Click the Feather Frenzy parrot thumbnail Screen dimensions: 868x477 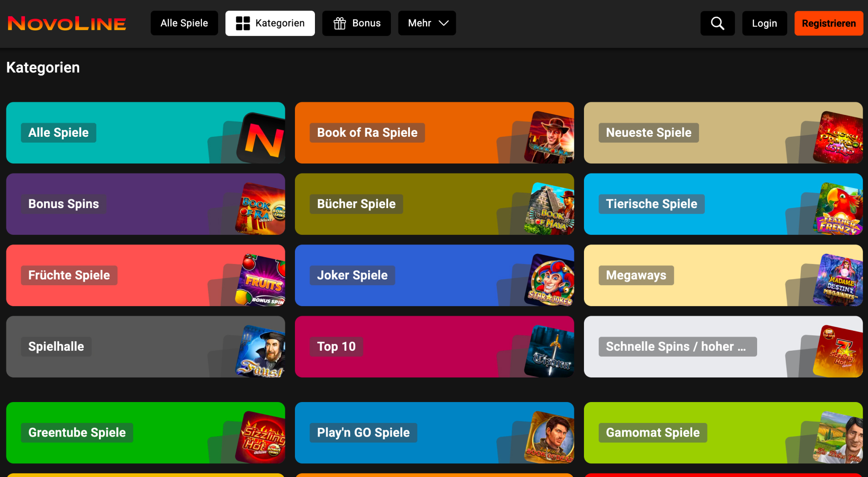pyautogui.click(x=838, y=209)
